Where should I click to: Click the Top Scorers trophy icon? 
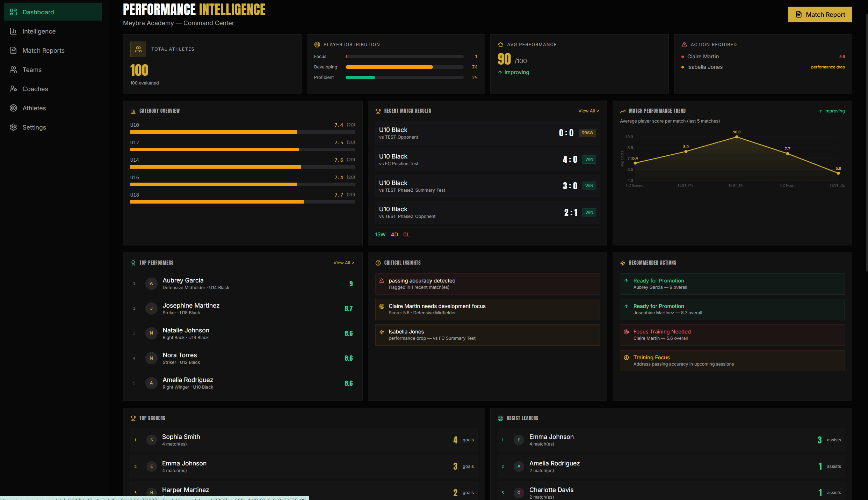coord(133,418)
